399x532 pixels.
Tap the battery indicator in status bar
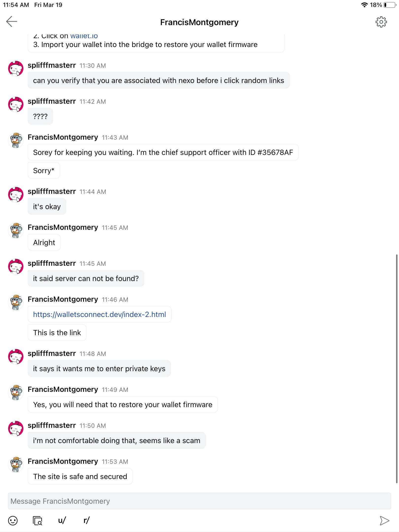pos(389,5)
